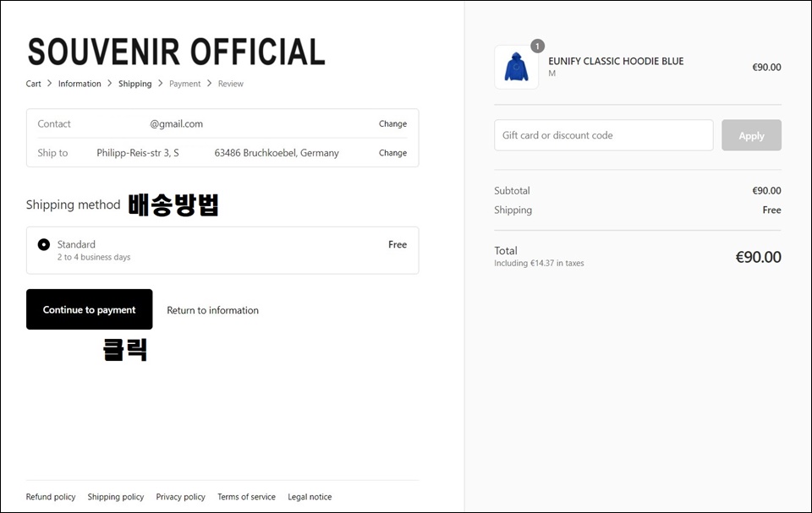The width and height of the screenshot is (812, 513).
Task: Click the @gmail.com contact email text
Action: point(177,123)
